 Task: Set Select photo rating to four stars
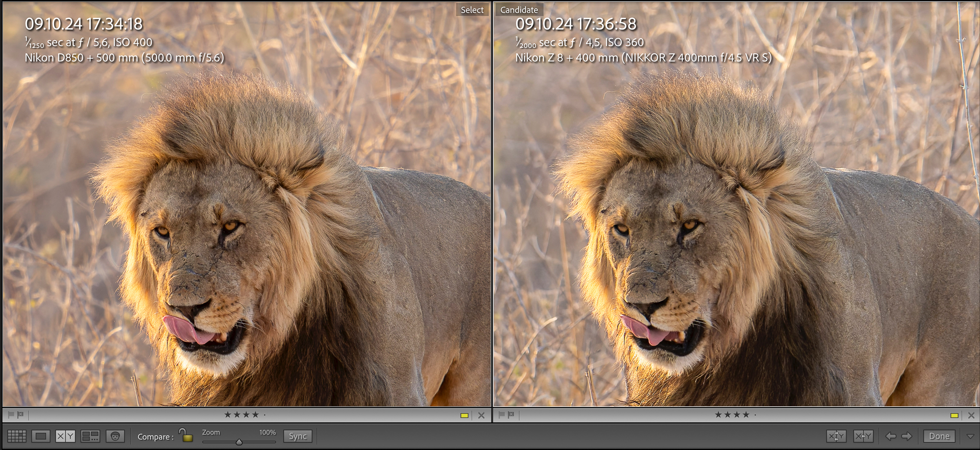click(x=255, y=415)
